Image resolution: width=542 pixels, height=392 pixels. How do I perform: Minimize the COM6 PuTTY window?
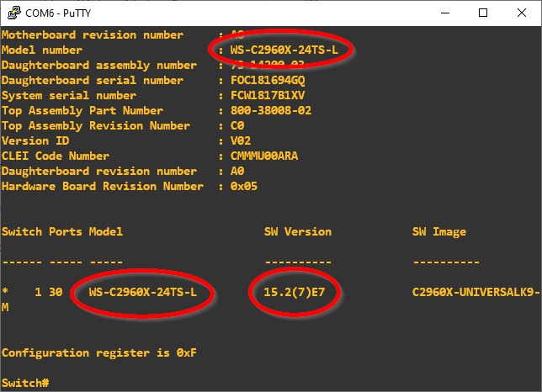444,13
